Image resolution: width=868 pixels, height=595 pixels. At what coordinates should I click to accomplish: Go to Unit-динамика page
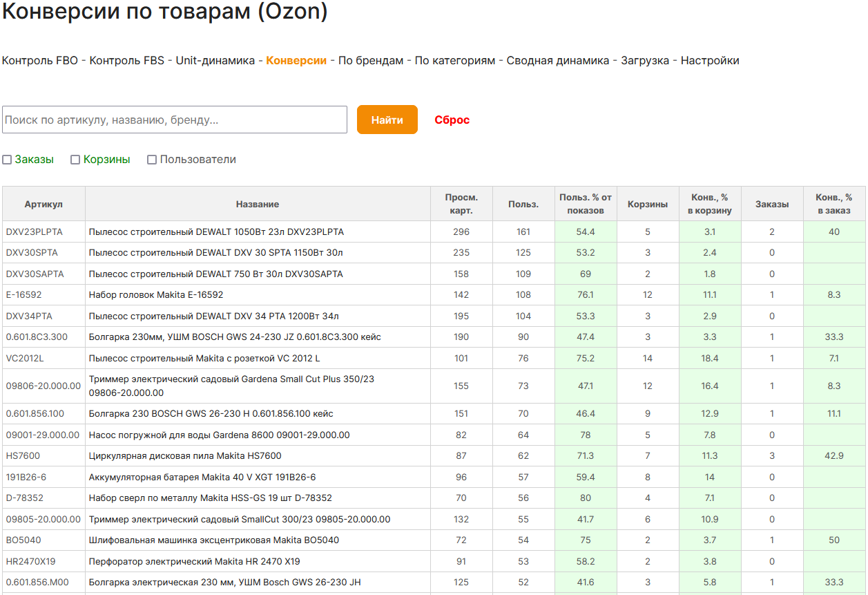tap(215, 61)
